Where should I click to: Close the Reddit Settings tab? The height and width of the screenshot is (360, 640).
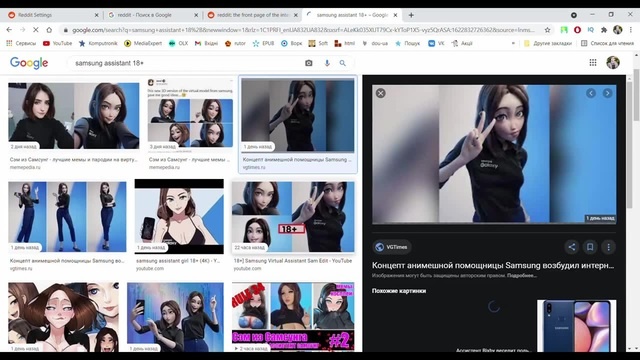96,15
